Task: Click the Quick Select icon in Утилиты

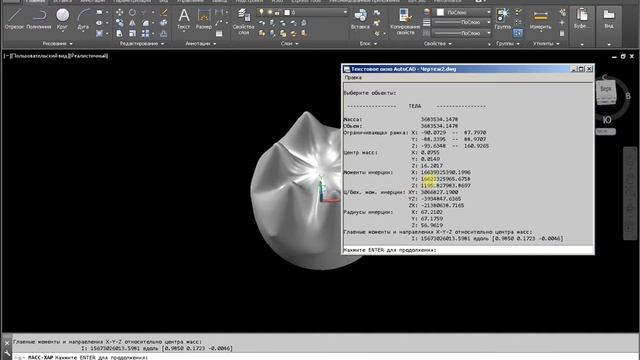Action: coord(562,13)
